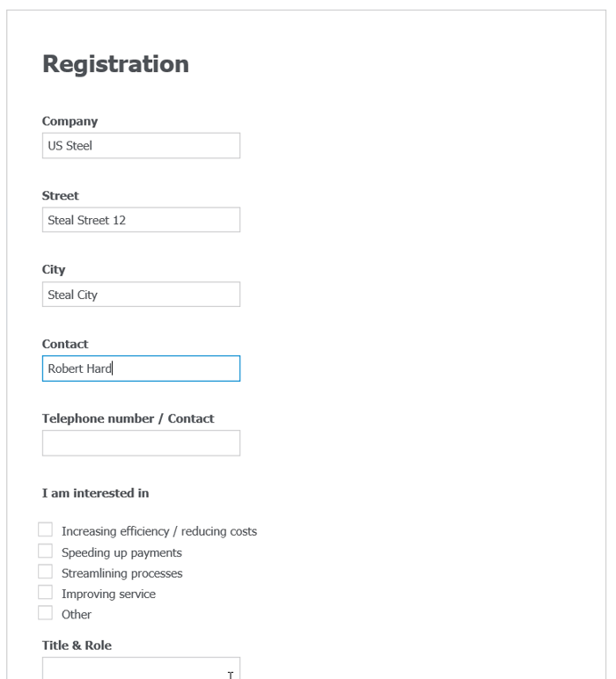Click the bold Street field label

tap(61, 196)
